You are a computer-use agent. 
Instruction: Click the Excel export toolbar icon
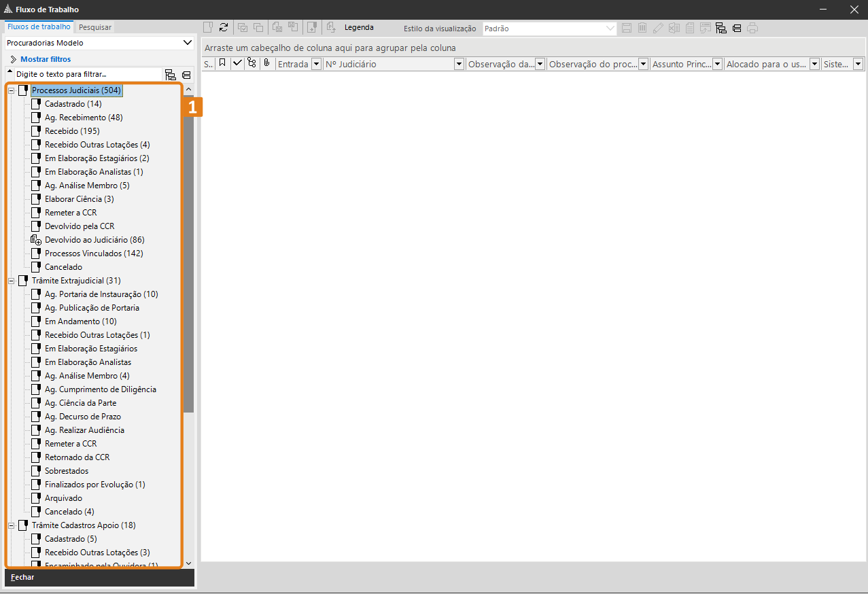pyautogui.click(x=674, y=29)
